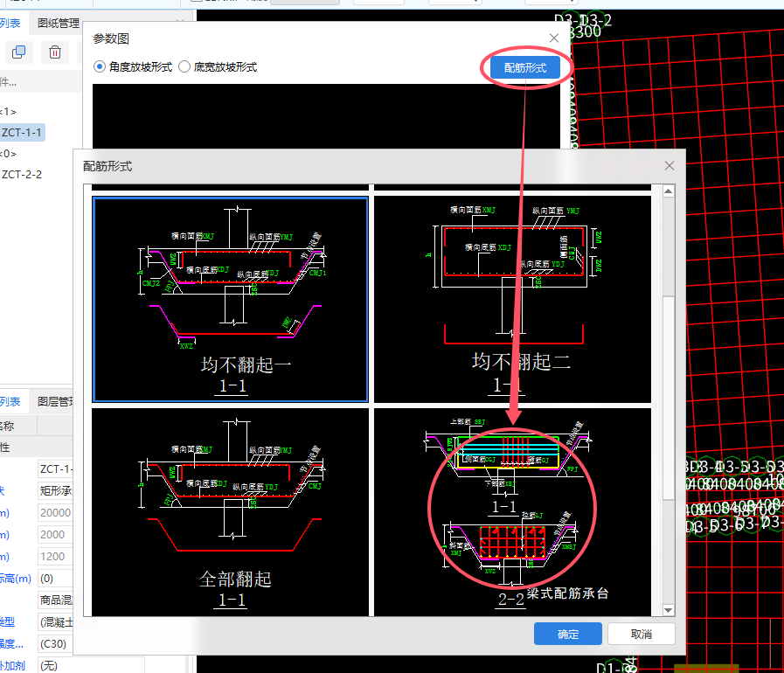This screenshot has height=673, width=784.
Task: Click the 1200 property value field
Action: click(x=55, y=557)
